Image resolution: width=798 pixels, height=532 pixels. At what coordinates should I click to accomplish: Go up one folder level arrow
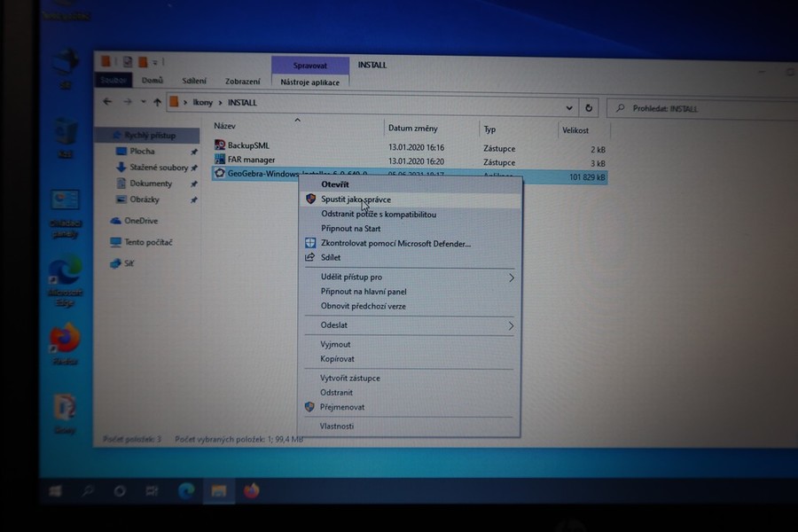point(157,102)
